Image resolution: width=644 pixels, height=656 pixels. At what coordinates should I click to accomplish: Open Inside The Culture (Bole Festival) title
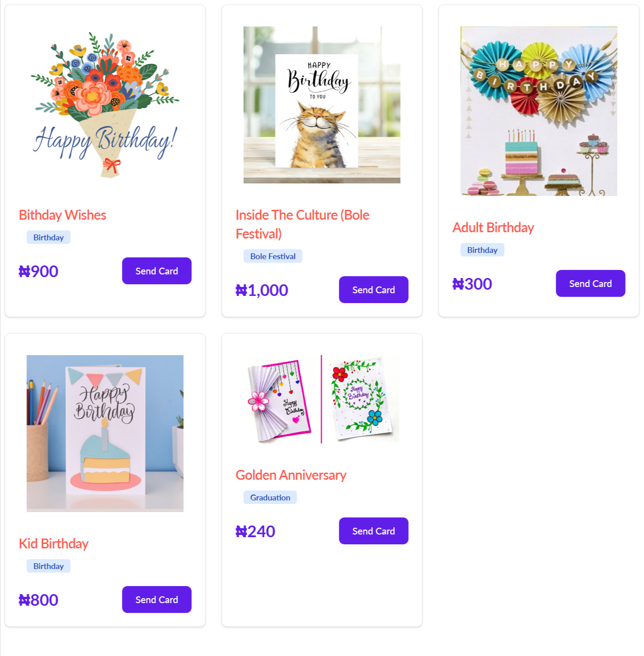pos(303,224)
